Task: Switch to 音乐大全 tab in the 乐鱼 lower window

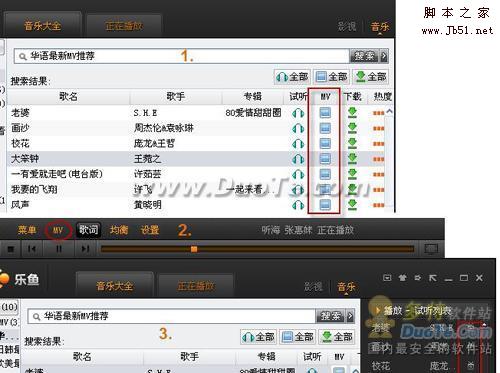Action: [x=114, y=286]
